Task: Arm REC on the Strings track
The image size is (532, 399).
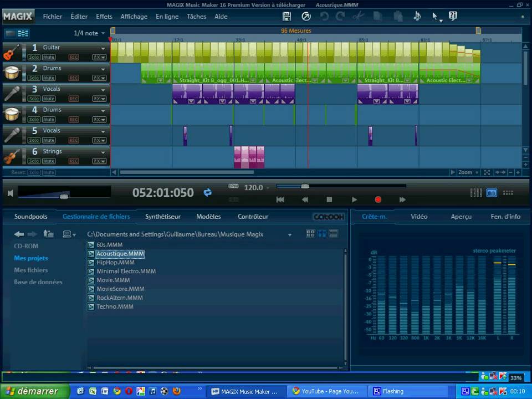Action: [73, 161]
